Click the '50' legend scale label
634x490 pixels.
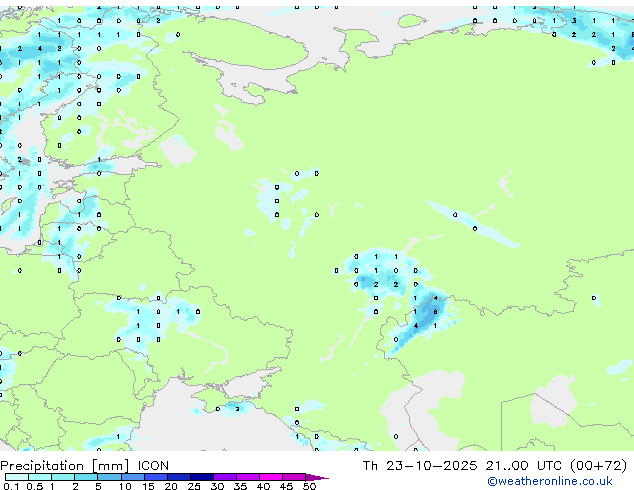click(x=309, y=486)
